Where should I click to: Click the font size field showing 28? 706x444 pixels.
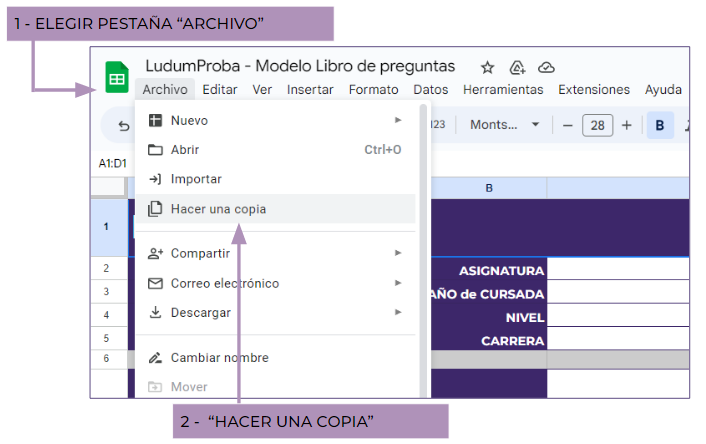point(597,125)
